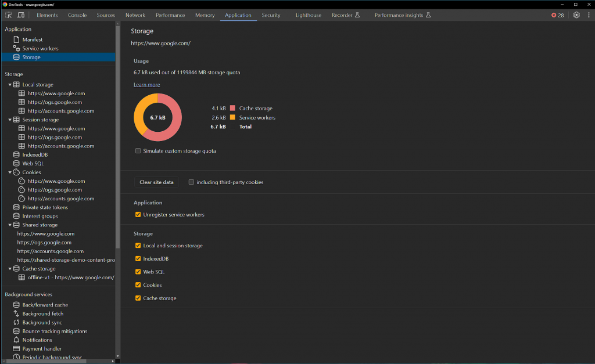This screenshot has width=595, height=364.
Task: Collapse the Local storage tree node
Action: (x=10, y=85)
